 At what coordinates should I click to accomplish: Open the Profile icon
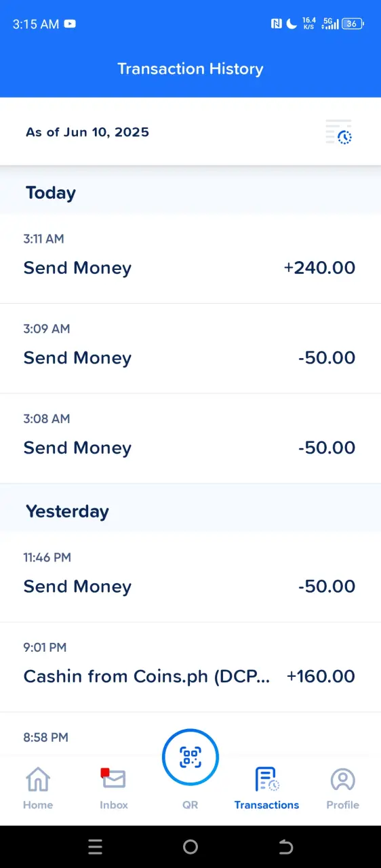coord(342,779)
